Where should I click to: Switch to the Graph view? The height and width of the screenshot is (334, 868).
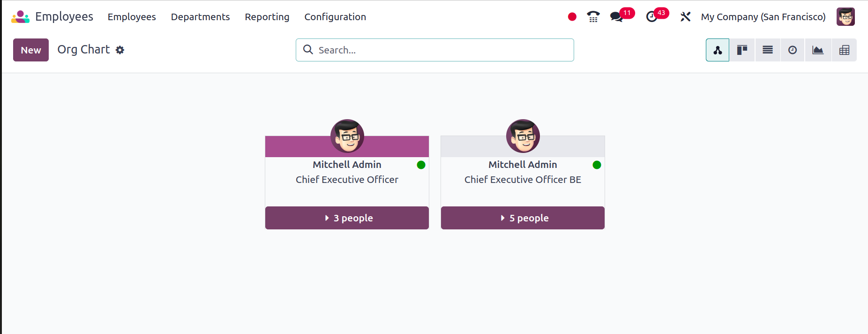[x=818, y=50]
